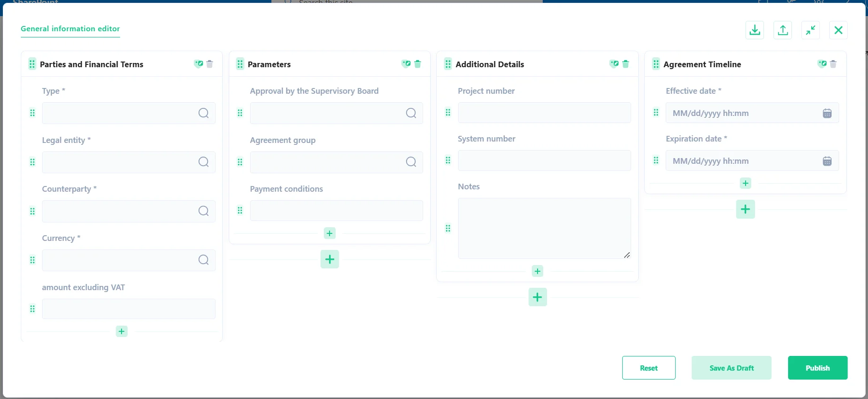Open the Agreement group lookup search
868x399 pixels.
click(x=411, y=162)
